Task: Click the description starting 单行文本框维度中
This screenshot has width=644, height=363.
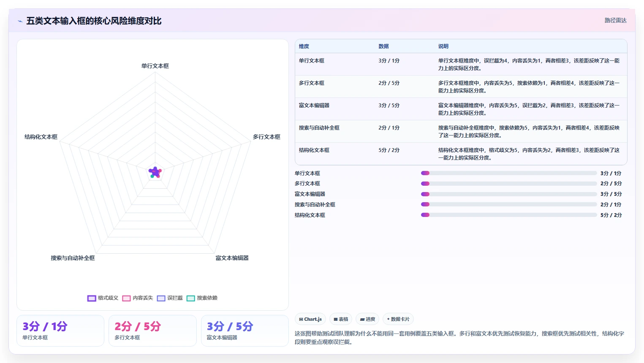Action: click(529, 65)
